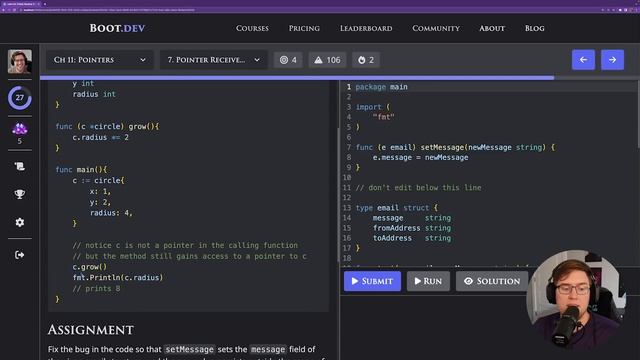Click the level 27 progress ring
This screenshot has height=360, width=640.
pyautogui.click(x=20, y=98)
